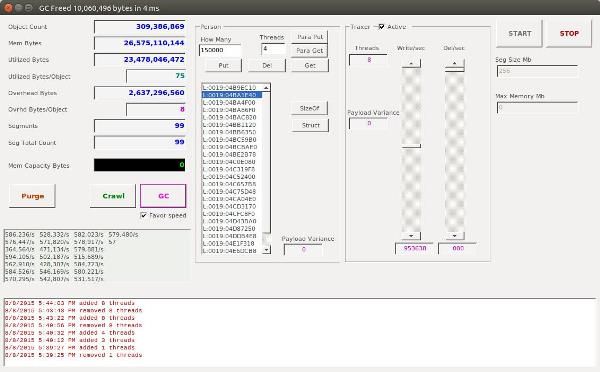Click the Seg Size Mb field
The width and height of the screenshot is (600, 372).
click(x=537, y=71)
